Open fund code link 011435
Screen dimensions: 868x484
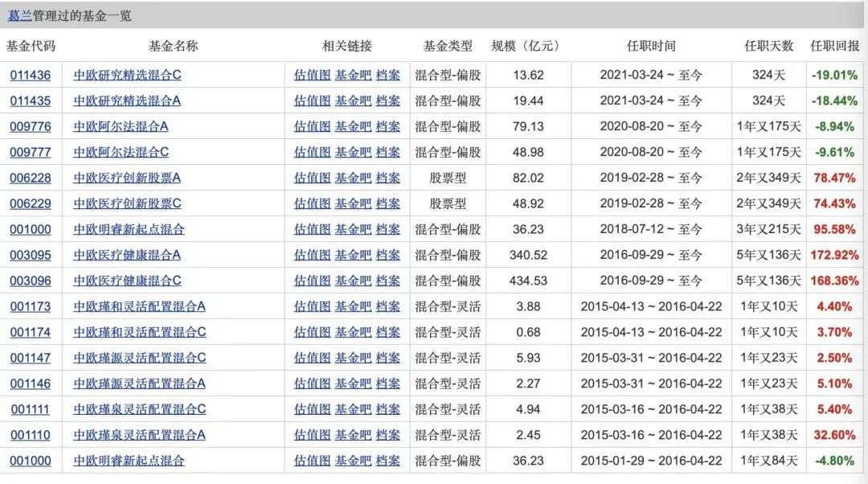pos(31,100)
